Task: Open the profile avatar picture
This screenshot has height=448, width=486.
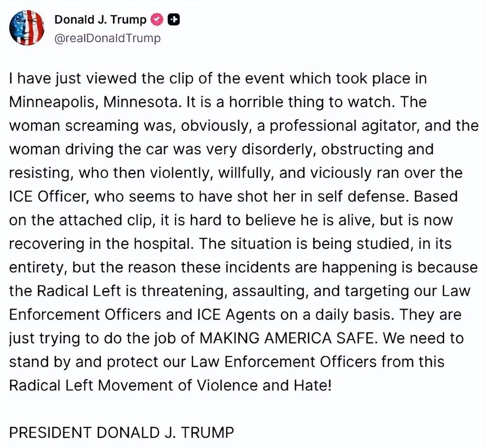Action: (x=26, y=28)
